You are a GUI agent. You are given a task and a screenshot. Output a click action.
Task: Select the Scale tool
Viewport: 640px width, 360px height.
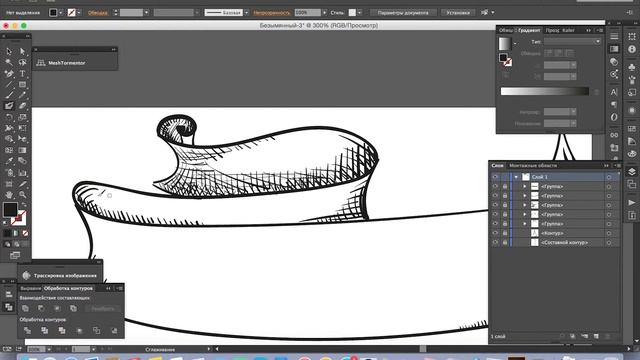tap(22, 117)
